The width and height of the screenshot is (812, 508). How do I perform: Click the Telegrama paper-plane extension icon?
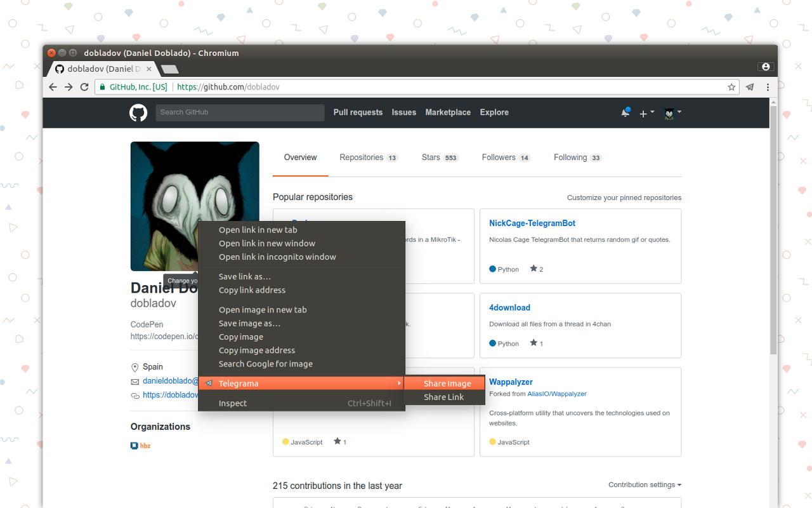750,87
